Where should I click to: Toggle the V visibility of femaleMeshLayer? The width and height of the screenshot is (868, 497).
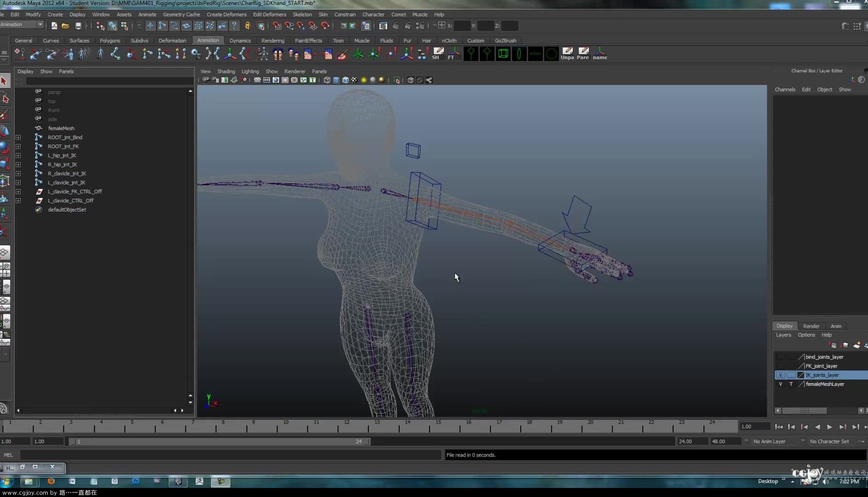[x=780, y=384]
